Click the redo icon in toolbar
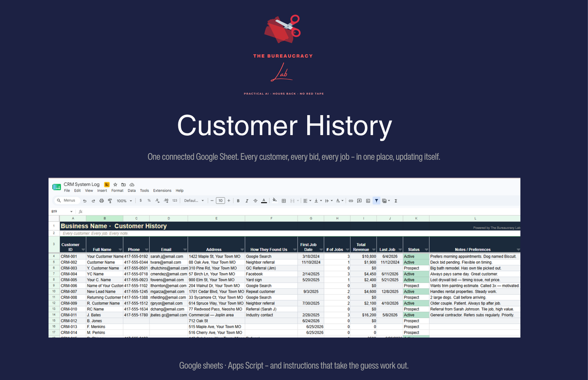 click(x=93, y=201)
